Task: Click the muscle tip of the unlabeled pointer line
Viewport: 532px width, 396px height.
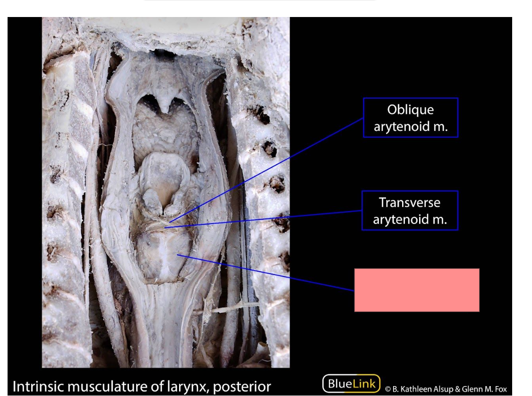Action: pyautogui.click(x=178, y=255)
